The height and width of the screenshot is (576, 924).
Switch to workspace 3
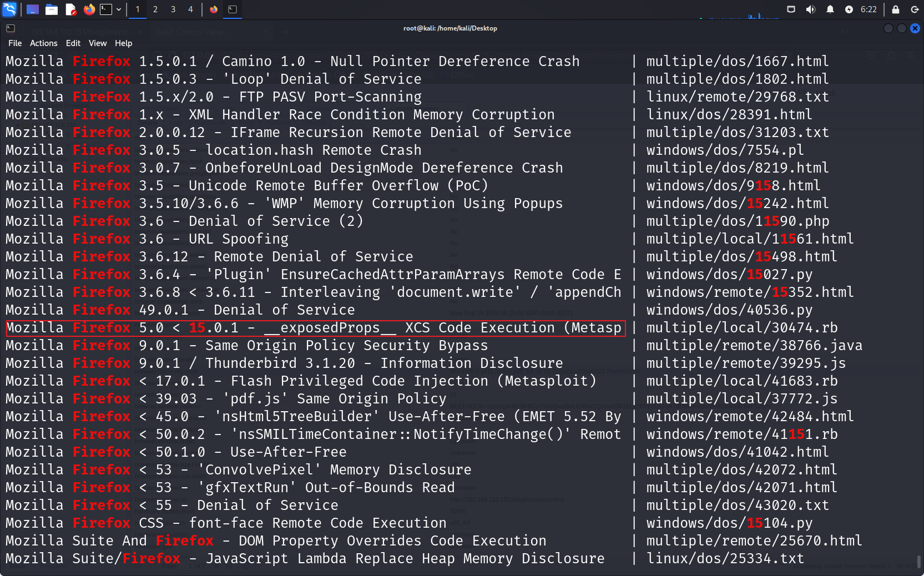(173, 9)
